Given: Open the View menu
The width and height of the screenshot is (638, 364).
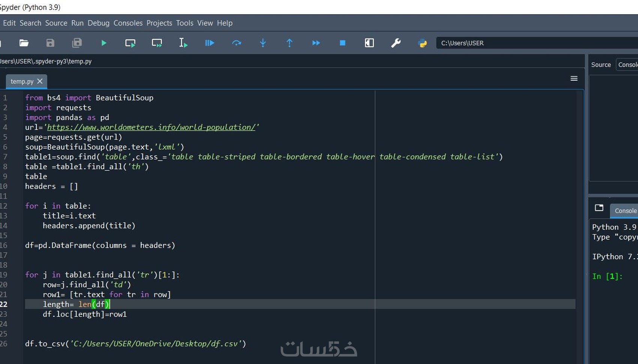Looking at the screenshot, I should (205, 23).
